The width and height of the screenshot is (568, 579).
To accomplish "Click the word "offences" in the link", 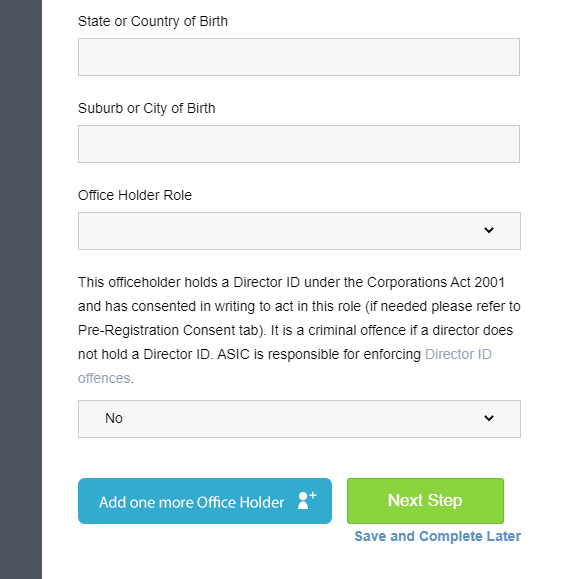I will click(104, 378).
